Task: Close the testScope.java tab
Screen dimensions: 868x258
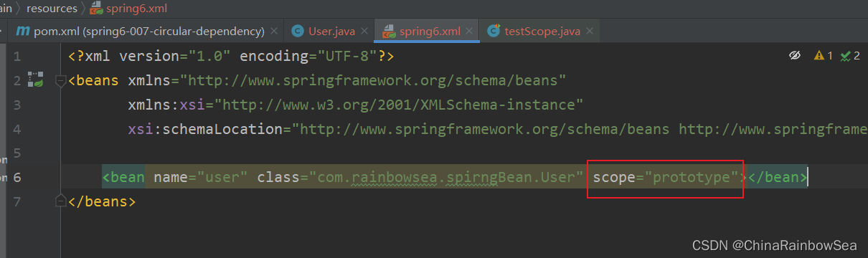Action: [x=590, y=32]
